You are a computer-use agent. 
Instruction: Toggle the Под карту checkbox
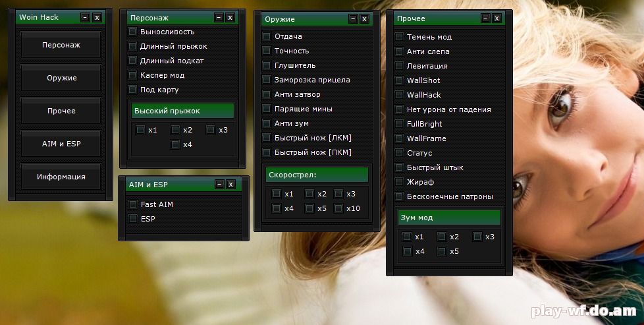click(132, 89)
